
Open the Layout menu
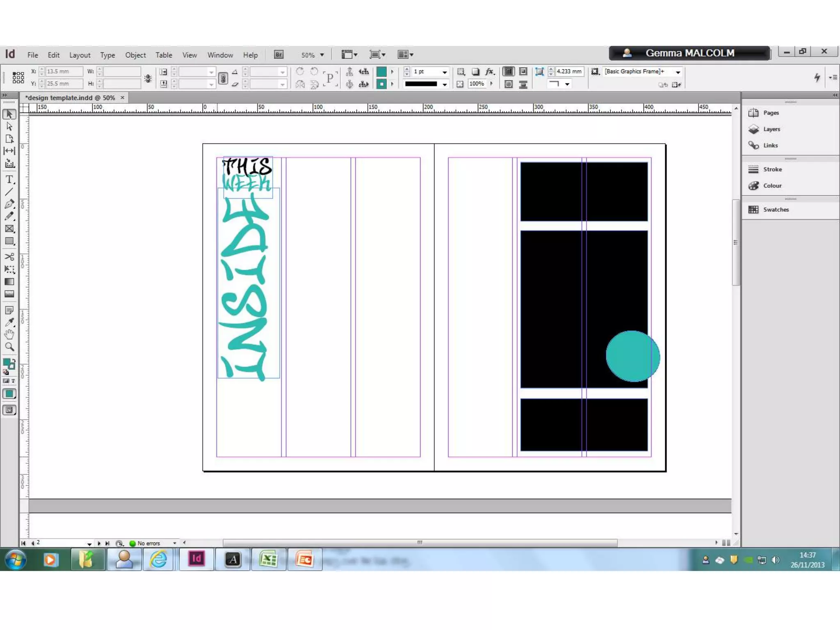coord(80,55)
